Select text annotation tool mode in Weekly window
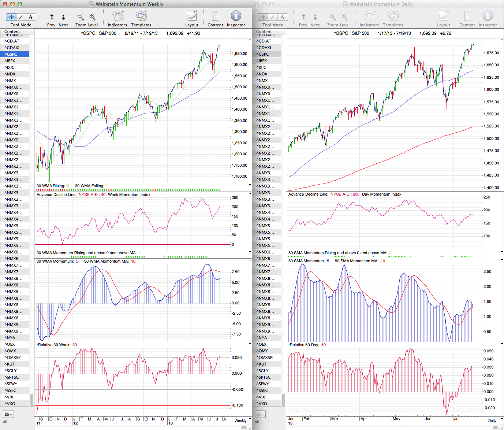Screen dimensions: 504x430 31,17
